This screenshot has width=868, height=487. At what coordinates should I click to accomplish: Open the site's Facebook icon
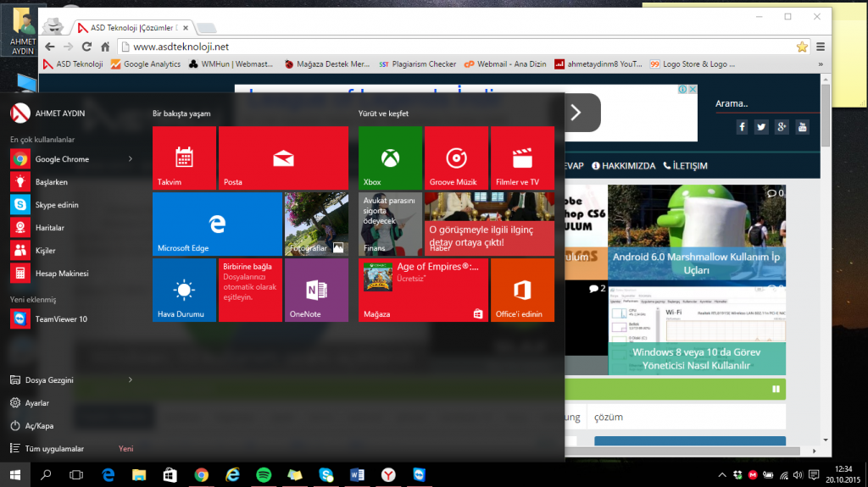pyautogui.click(x=742, y=127)
